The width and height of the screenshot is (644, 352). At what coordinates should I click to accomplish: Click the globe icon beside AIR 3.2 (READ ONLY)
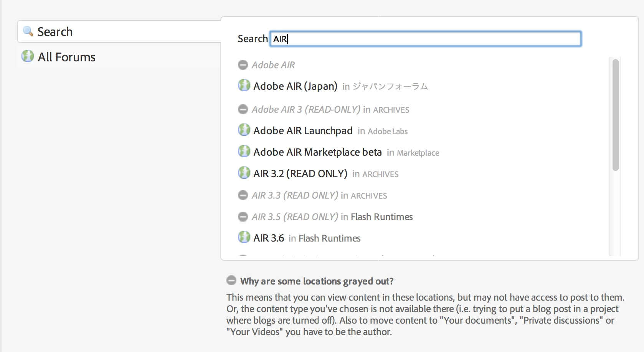coord(244,173)
